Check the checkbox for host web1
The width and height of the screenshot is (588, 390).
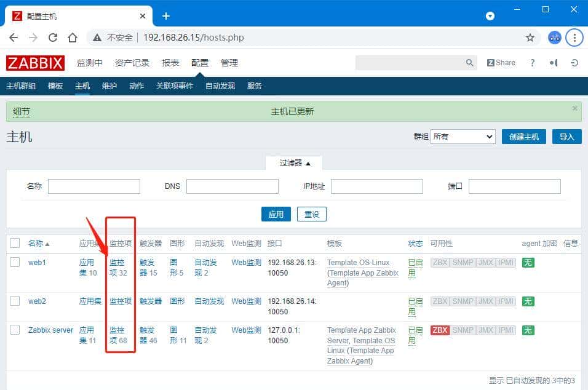pyautogui.click(x=15, y=262)
